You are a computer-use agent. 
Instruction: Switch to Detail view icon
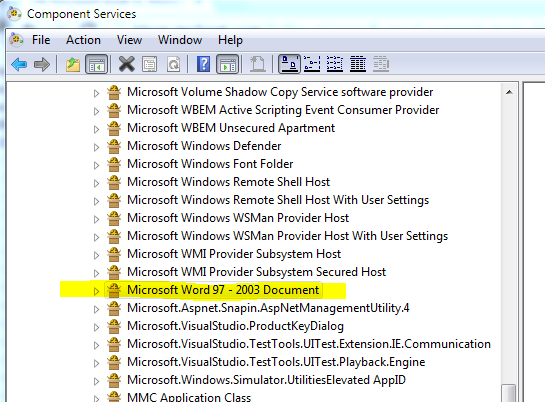(x=358, y=64)
